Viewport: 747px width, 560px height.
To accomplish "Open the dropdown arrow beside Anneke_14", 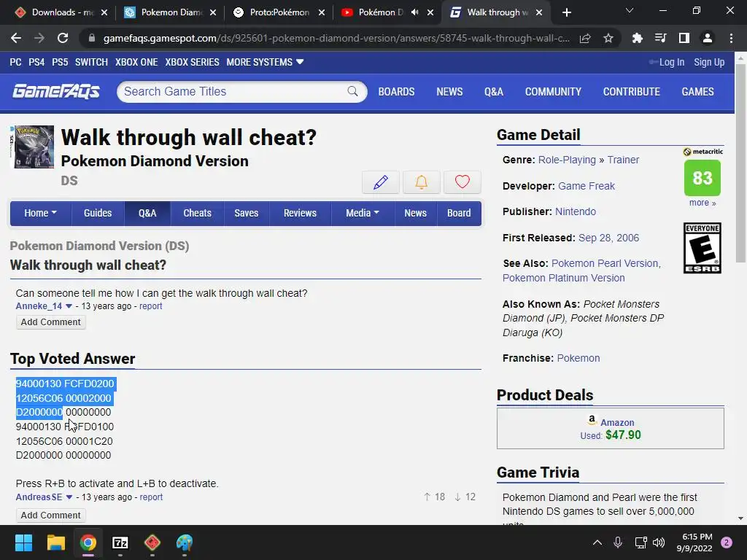I will point(69,306).
